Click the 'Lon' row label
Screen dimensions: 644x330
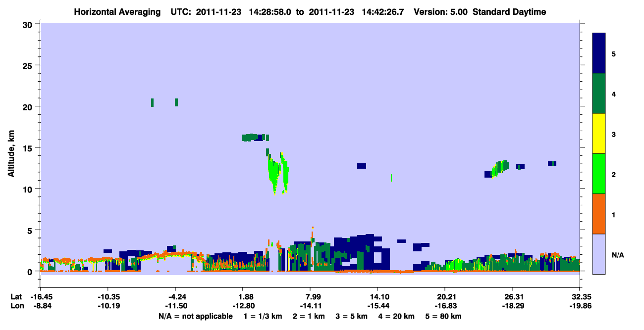(16, 305)
